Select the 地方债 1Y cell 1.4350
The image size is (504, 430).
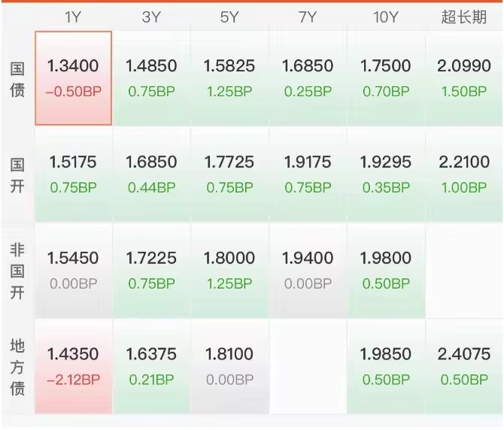pyautogui.click(x=73, y=367)
